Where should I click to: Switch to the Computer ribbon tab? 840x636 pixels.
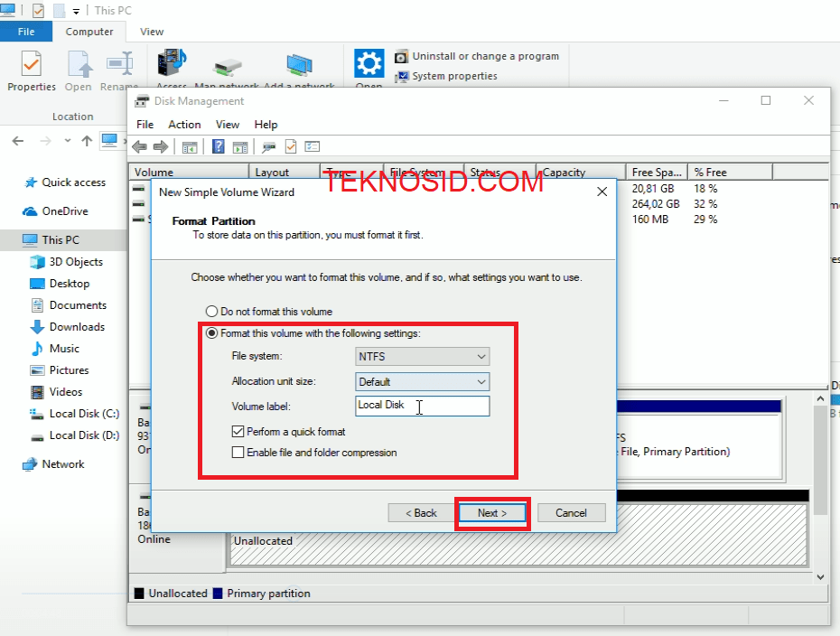pos(89,32)
